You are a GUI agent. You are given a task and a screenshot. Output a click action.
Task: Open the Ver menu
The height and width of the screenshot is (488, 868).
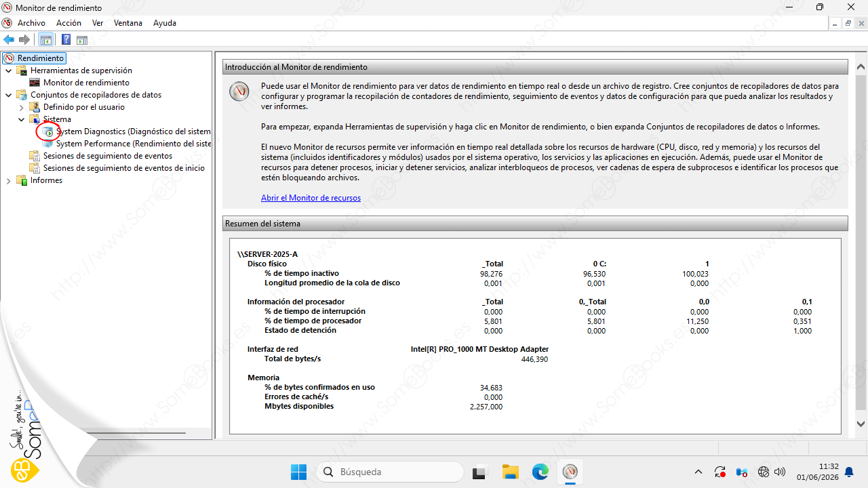point(98,22)
